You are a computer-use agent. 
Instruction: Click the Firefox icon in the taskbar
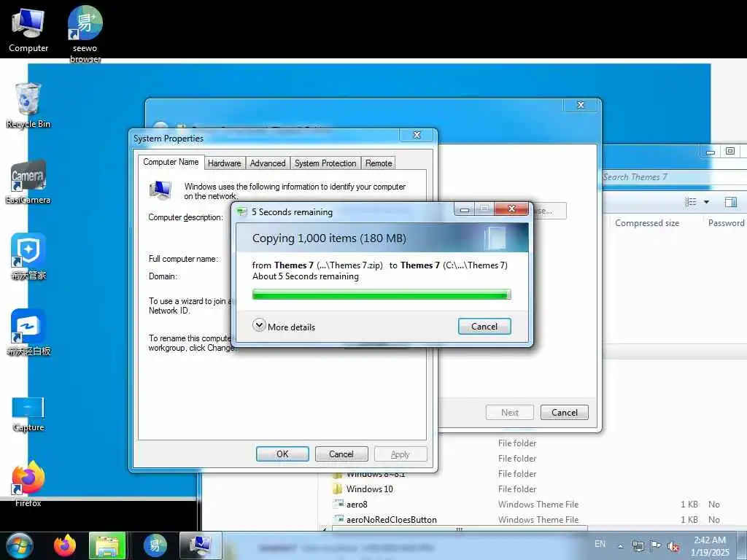(65, 545)
